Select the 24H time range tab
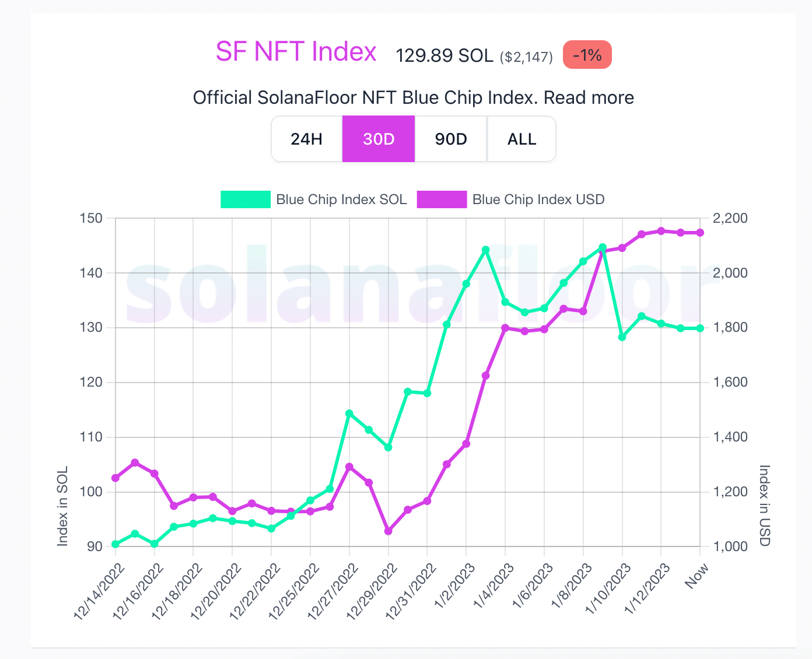The height and width of the screenshot is (659, 812). (306, 139)
